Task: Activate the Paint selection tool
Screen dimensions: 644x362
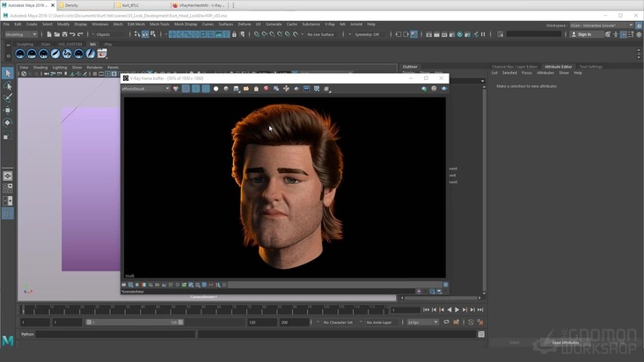Action: pos(8,98)
